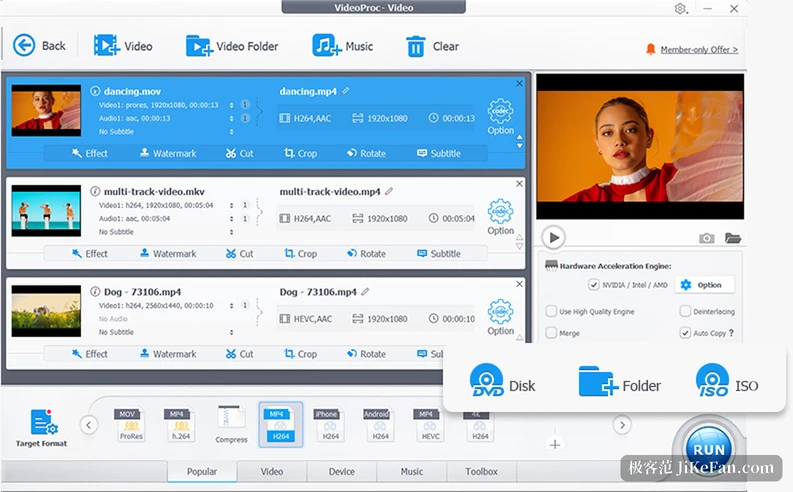This screenshot has height=492, width=793.
Task: Expand video track selector for multi-track-video.mkv
Action: click(x=232, y=205)
